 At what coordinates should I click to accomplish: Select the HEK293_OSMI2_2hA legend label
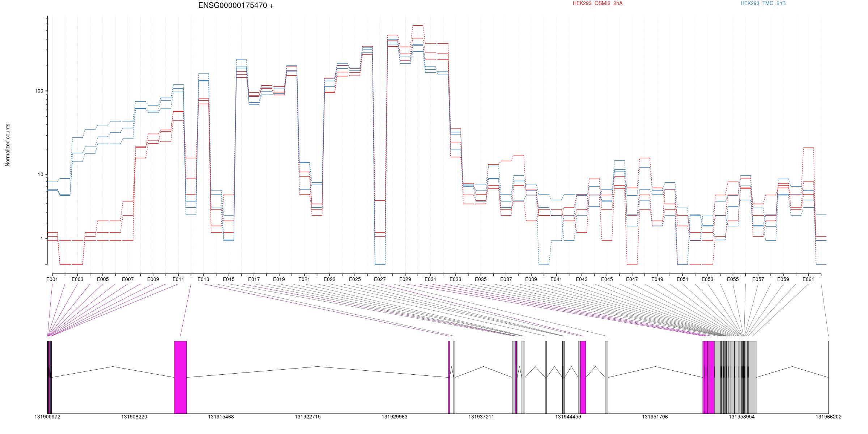pyautogui.click(x=597, y=3)
